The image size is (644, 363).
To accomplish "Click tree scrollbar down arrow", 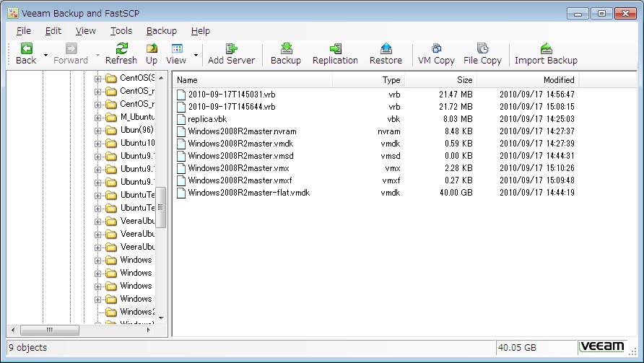I will coord(161,318).
